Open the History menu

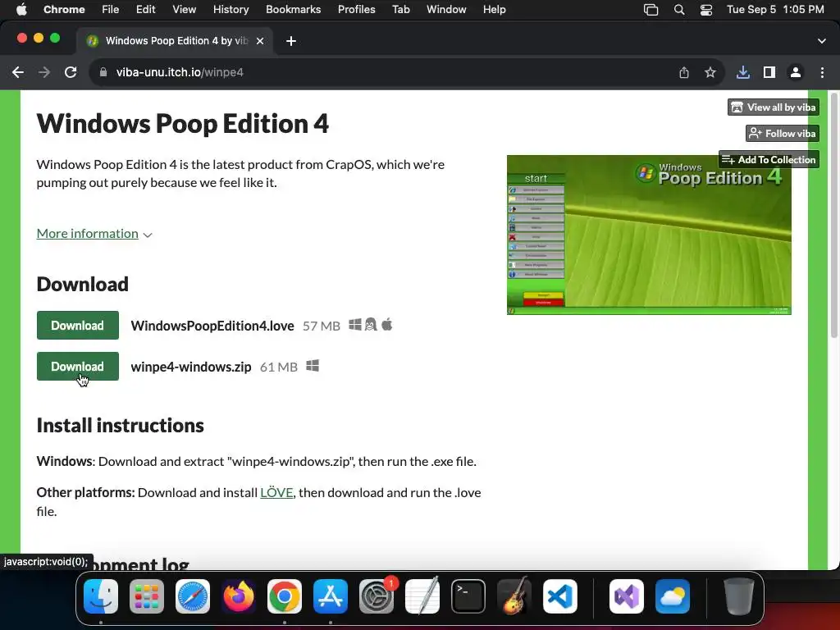pos(231,10)
